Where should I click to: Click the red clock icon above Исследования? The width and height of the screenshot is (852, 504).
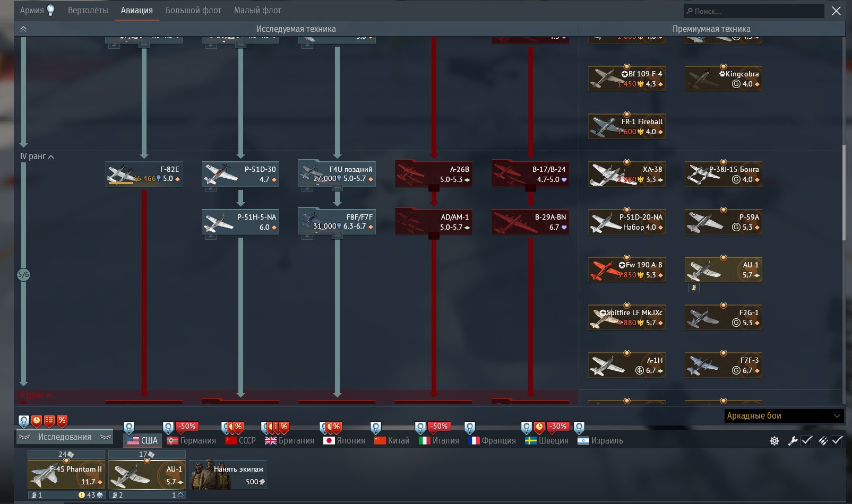37,421
